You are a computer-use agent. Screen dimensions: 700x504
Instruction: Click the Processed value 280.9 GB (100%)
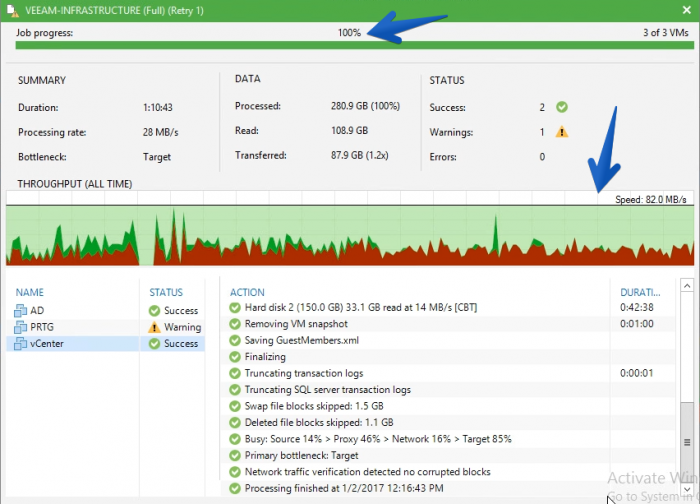tap(365, 106)
